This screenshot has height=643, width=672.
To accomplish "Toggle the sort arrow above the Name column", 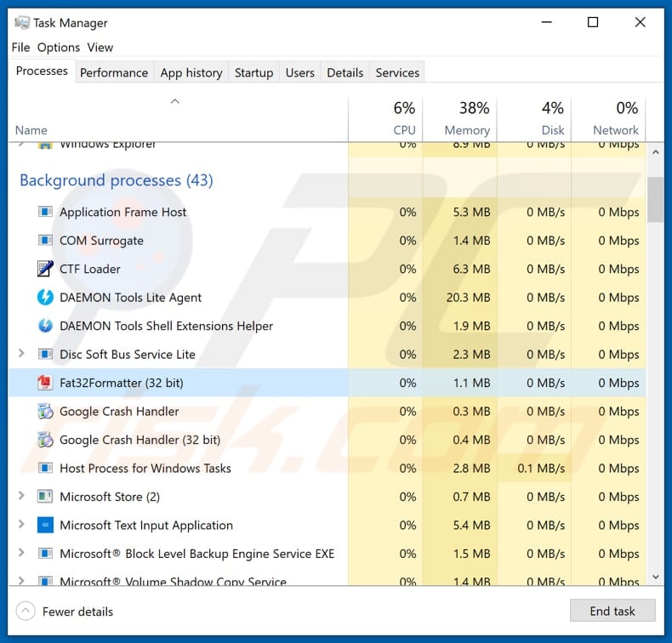I will pos(175,101).
